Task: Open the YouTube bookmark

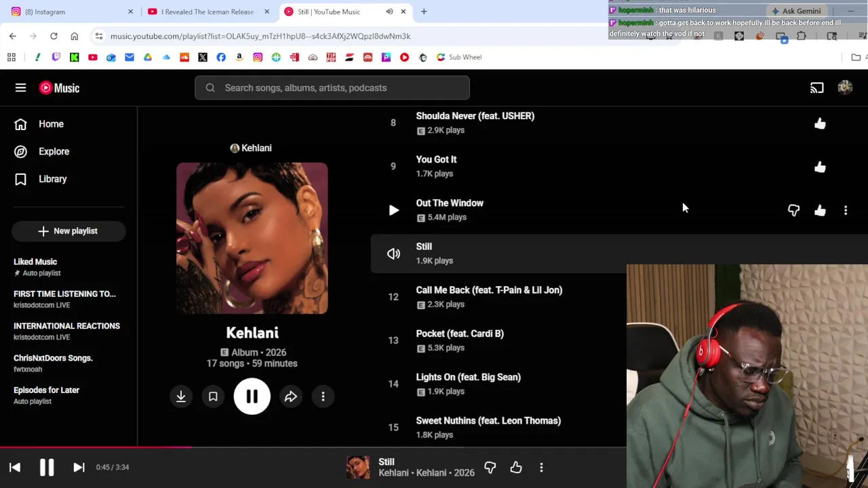Action: (93, 57)
